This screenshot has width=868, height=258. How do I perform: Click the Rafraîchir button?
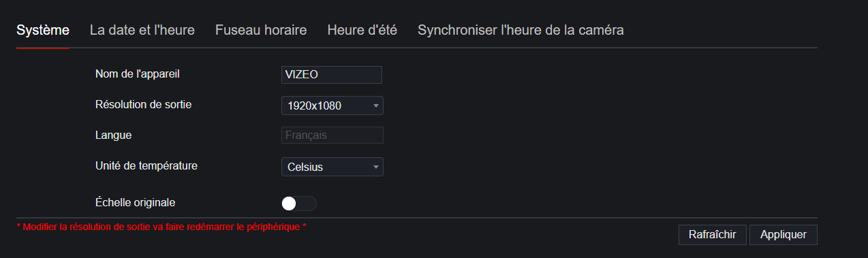click(x=713, y=235)
